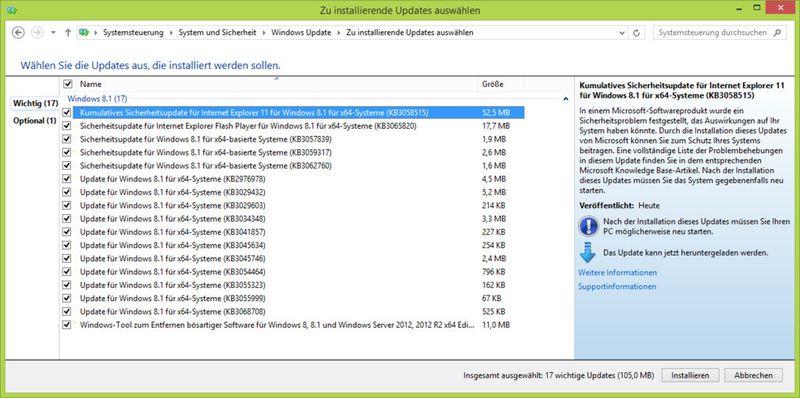The height and width of the screenshot is (398, 800).
Task: Refresh the address bar view
Action: 636,33
